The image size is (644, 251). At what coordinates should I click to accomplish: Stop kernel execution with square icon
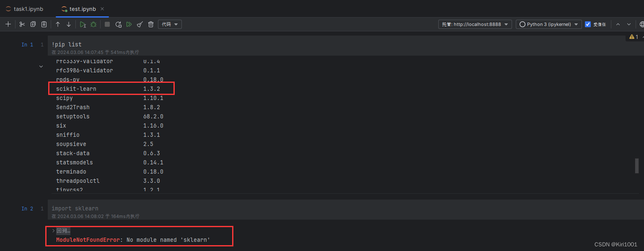(107, 24)
